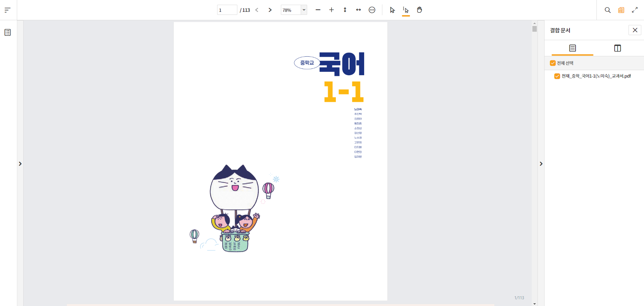The image size is (644, 306).
Task: Click the scrollbar down arrow
Action: click(x=534, y=304)
